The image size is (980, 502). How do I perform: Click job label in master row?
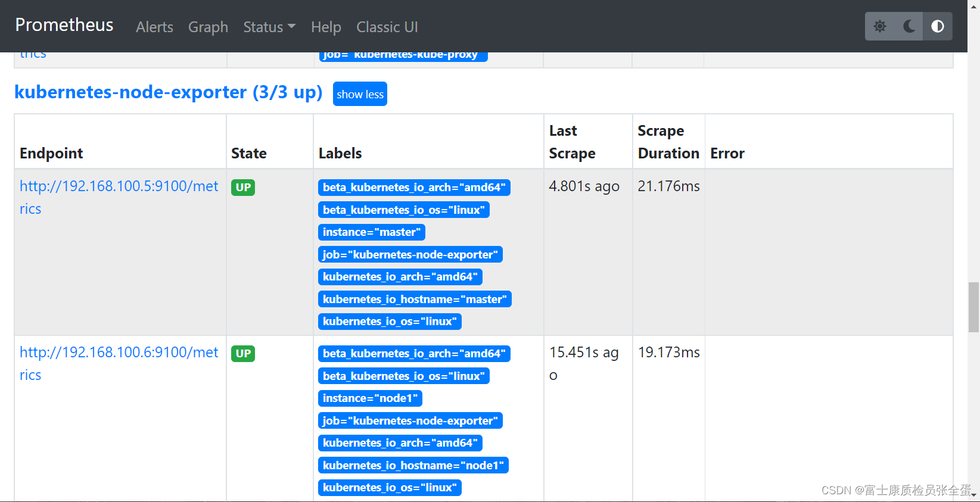point(410,254)
